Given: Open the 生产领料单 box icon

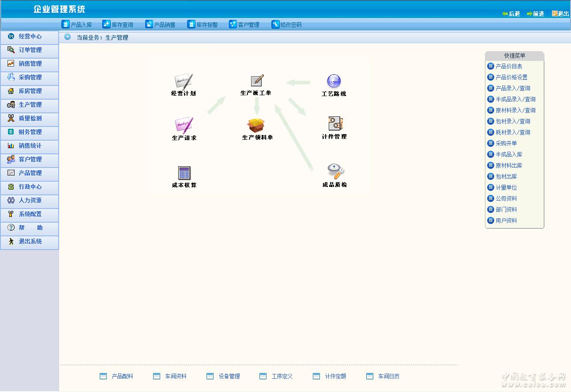Looking at the screenshot, I should click(x=256, y=125).
